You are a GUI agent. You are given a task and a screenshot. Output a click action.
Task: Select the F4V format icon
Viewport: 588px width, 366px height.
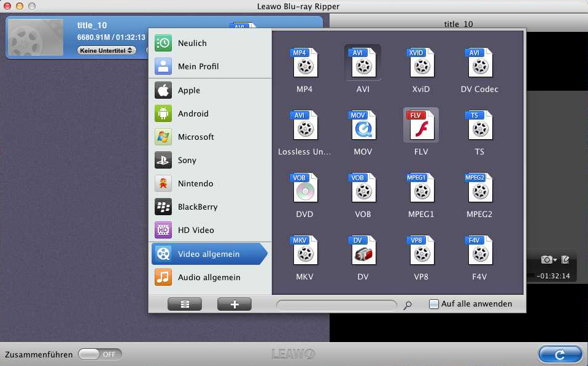(x=479, y=251)
